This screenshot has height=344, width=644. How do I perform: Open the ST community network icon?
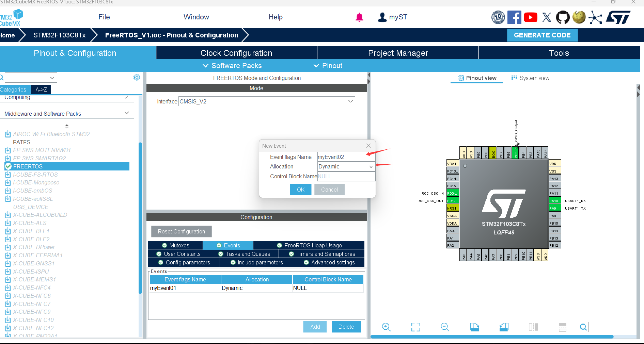[595, 17]
